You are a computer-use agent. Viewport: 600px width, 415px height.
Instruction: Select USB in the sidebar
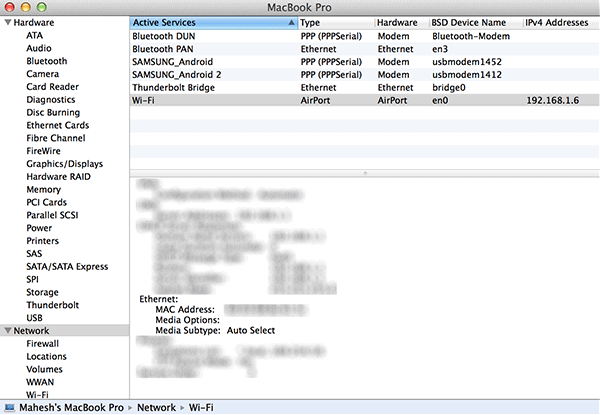coord(34,318)
